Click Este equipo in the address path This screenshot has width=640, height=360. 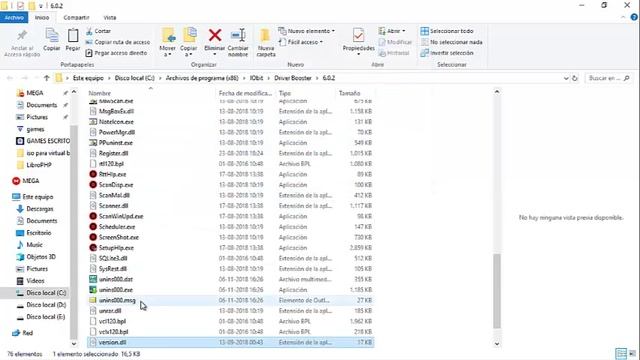[x=88, y=78]
